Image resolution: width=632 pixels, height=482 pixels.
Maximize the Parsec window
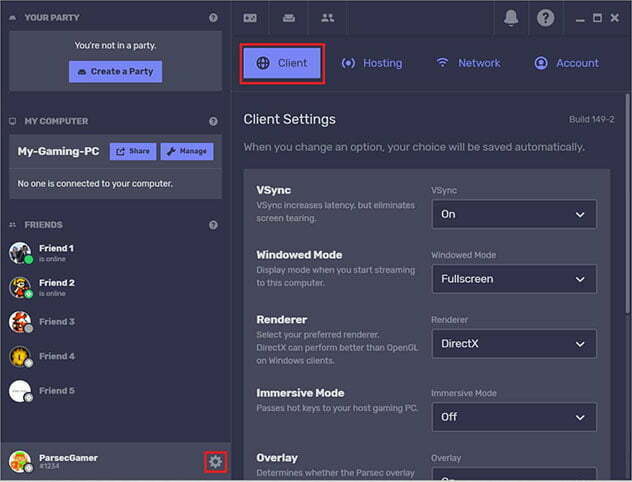(x=597, y=18)
